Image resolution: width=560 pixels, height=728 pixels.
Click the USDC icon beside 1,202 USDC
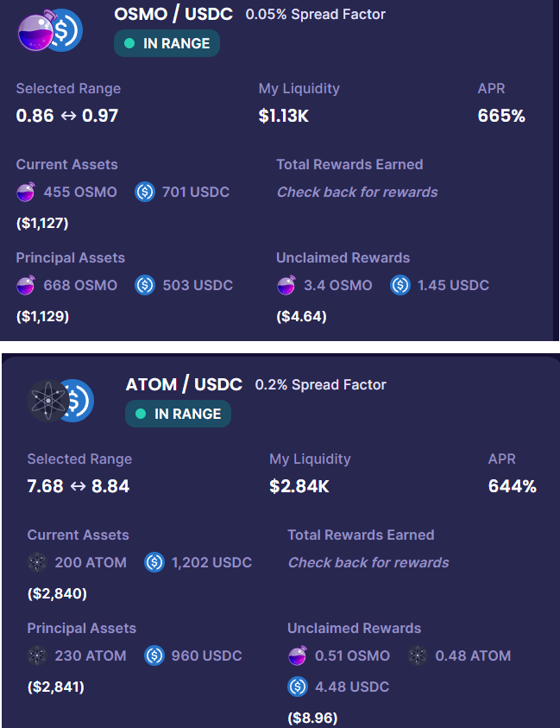(x=154, y=562)
